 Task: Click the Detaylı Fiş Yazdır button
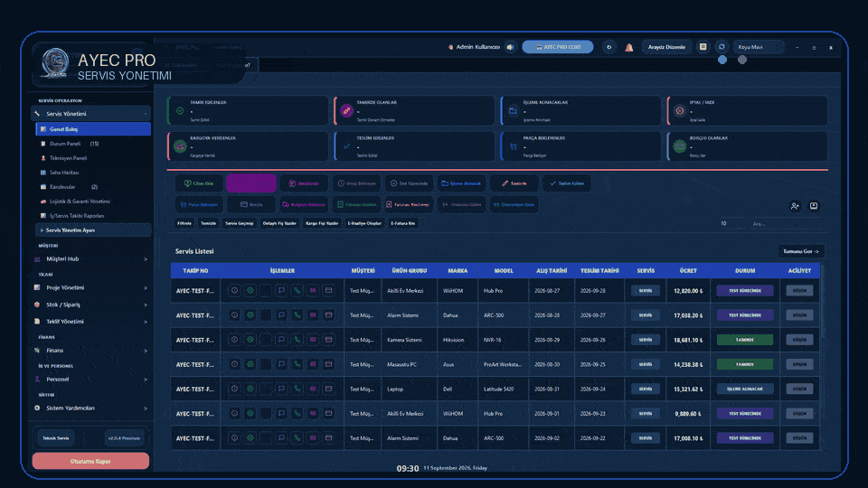click(x=279, y=223)
